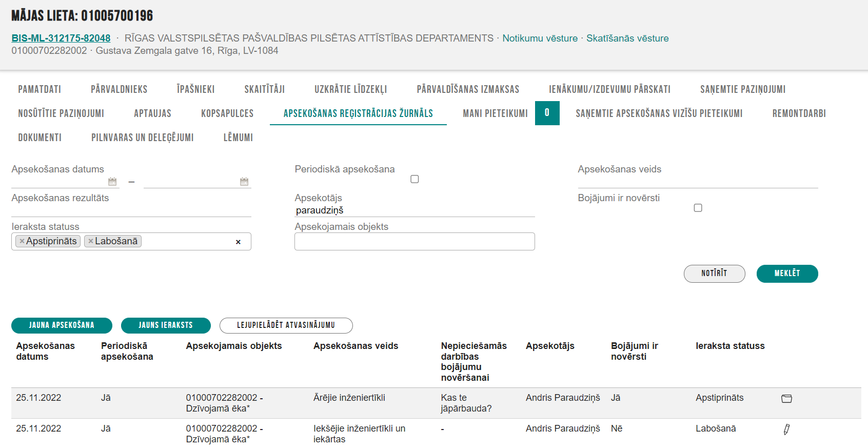Viewport: 868px width, 448px height.
Task: Click Apsekošanas veids column header
Action: pyautogui.click(x=356, y=346)
